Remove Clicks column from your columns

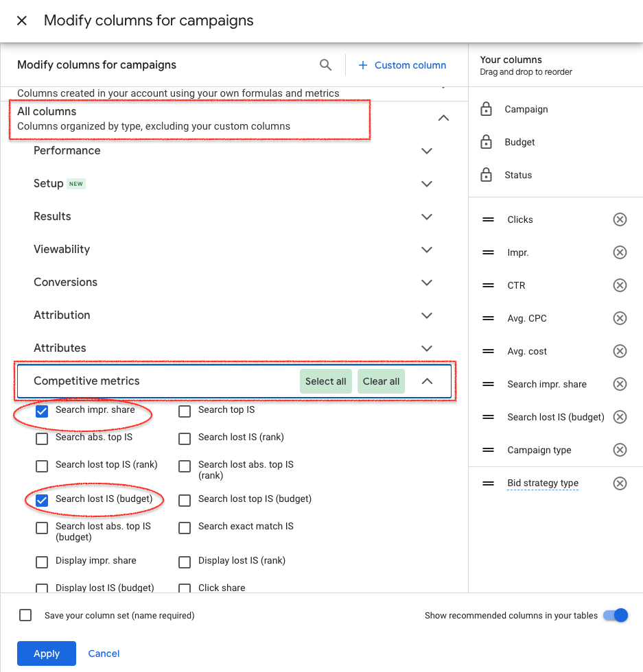tap(620, 219)
